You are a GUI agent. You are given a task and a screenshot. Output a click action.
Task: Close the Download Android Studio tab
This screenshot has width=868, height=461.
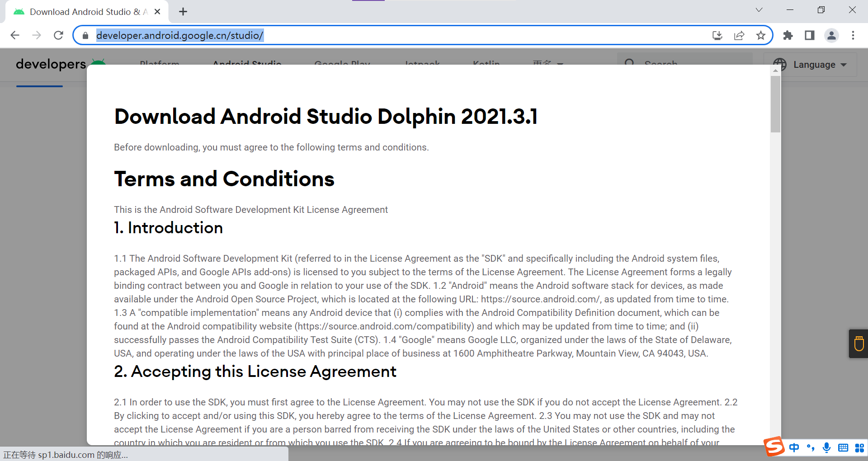157,12
